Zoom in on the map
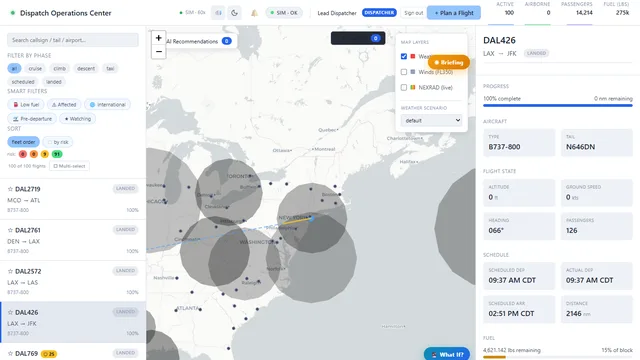Viewport: 640px width, 360px height. tap(158, 38)
